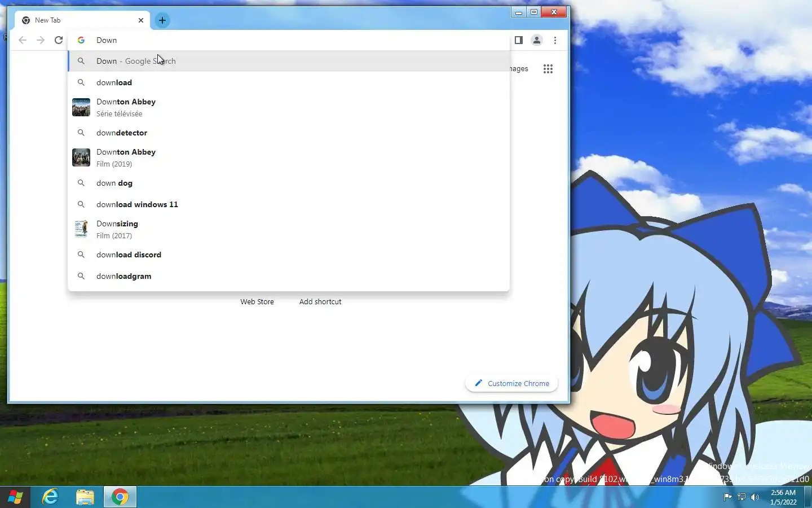This screenshot has height=508, width=812.
Task: Select 'Downton Abbey' Film (2019) suggestion
Action: [289, 157]
